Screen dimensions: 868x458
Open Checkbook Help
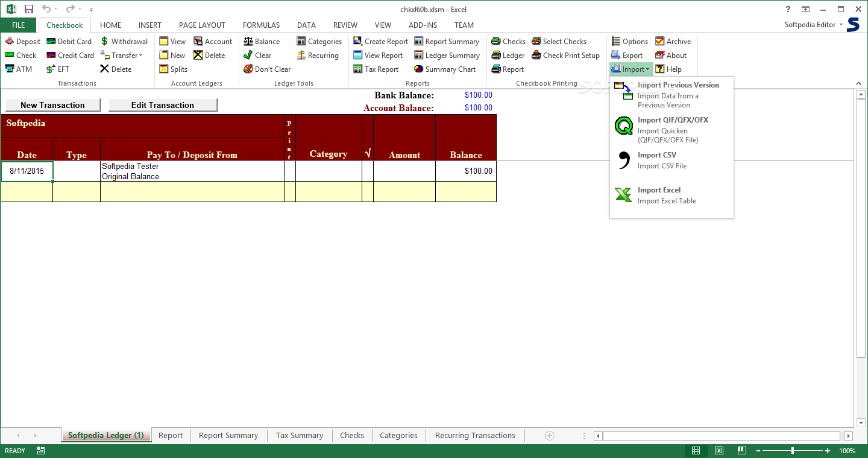[668, 69]
